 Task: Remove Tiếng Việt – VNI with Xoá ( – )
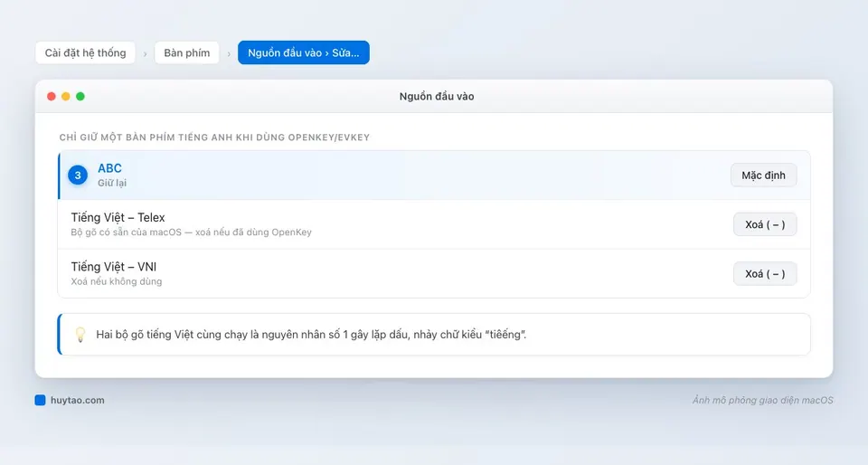click(x=765, y=273)
